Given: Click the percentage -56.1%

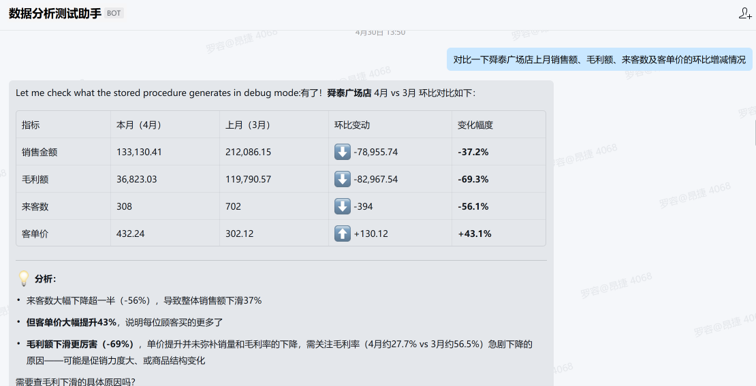Looking at the screenshot, I should click(473, 206).
